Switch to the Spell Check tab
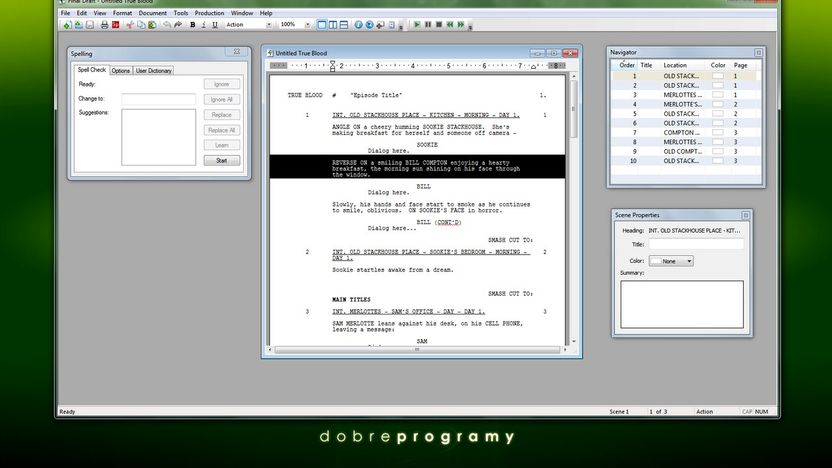The width and height of the screenshot is (832, 468). [x=92, y=70]
